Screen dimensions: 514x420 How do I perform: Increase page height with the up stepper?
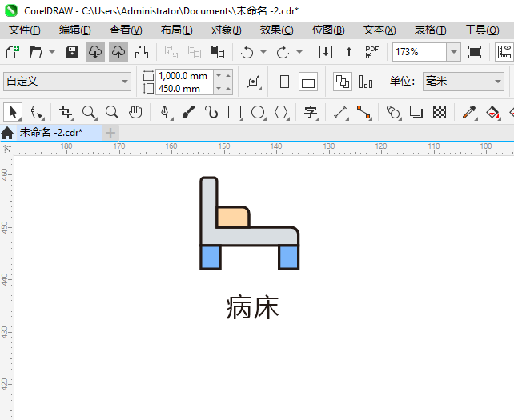click(228, 89)
